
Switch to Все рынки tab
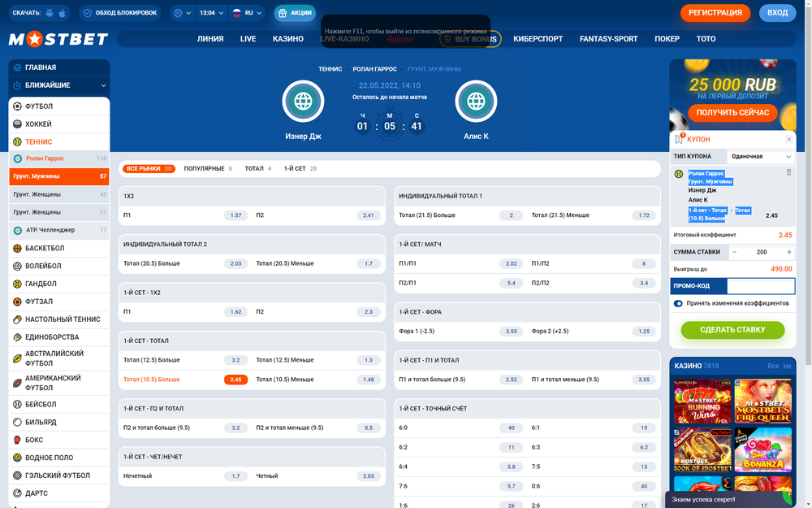(x=149, y=168)
